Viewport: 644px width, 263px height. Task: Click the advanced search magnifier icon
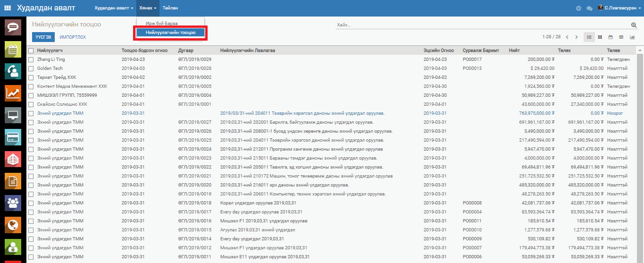click(634, 25)
